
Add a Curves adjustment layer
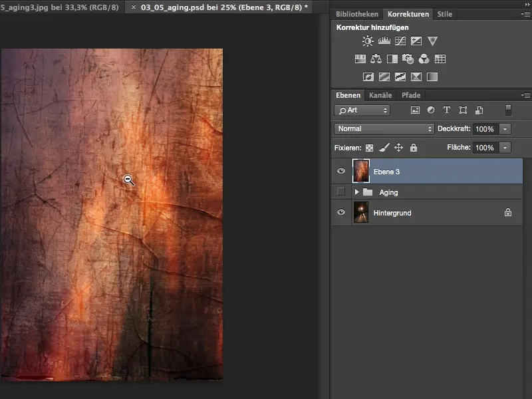[399, 41]
